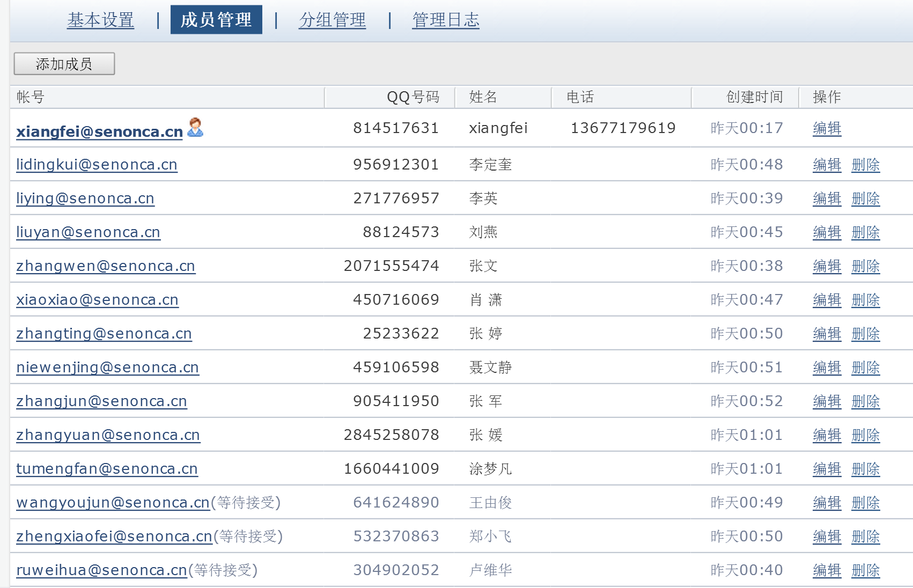This screenshot has width=913, height=588.
Task: Edit the zhangjun@senonca.cn row
Action: pos(827,401)
